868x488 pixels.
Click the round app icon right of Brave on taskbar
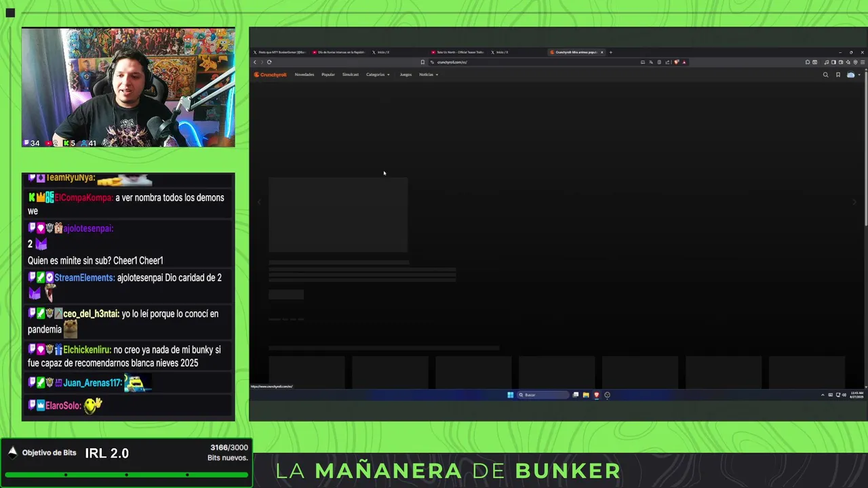coord(607,395)
